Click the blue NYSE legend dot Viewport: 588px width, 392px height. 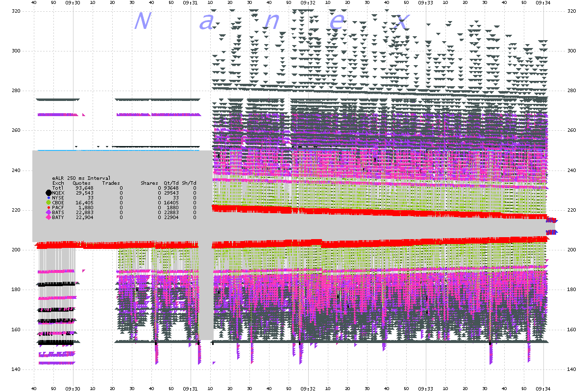(x=48, y=197)
